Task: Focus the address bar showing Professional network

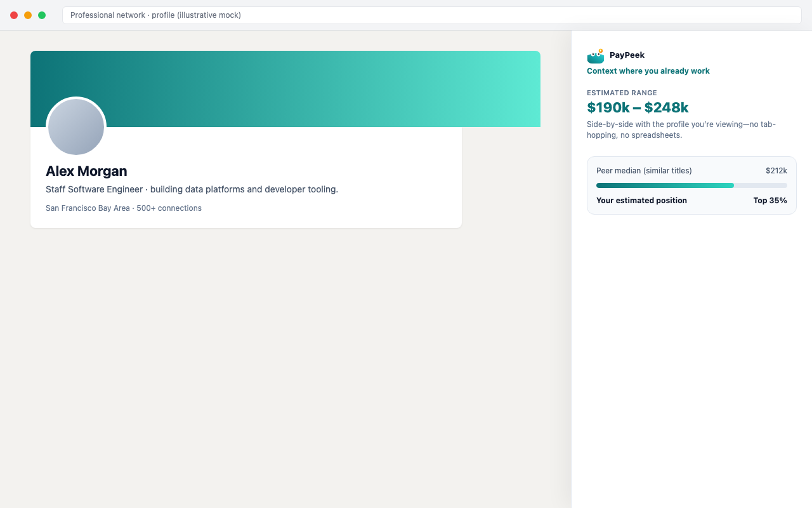Action: click(x=431, y=15)
